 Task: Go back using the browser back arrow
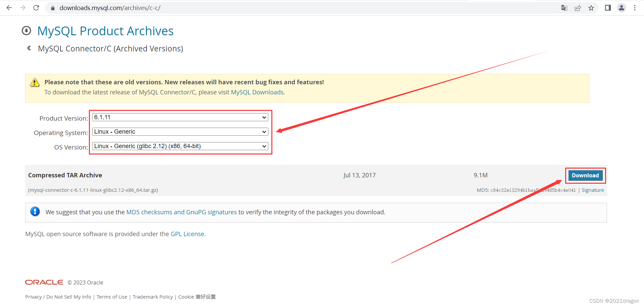coord(9,8)
